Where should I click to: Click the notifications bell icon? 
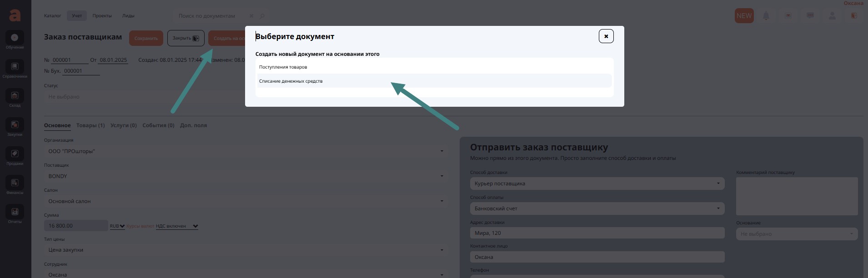[x=766, y=16]
